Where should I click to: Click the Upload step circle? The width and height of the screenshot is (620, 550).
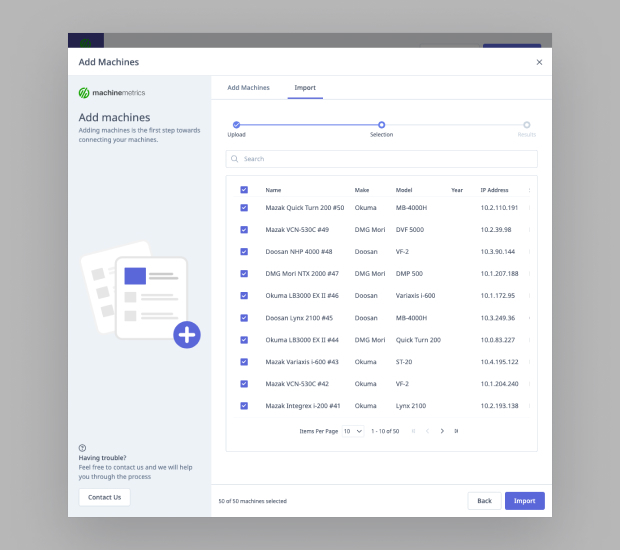click(x=236, y=125)
